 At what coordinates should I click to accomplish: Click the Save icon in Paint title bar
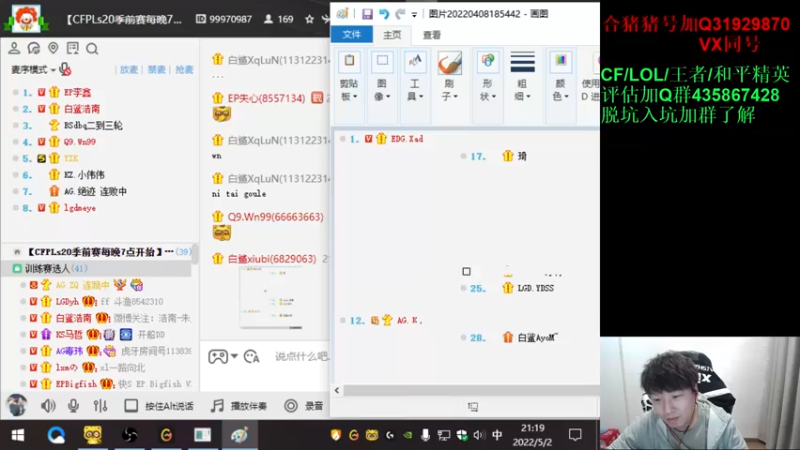tap(367, 14)
